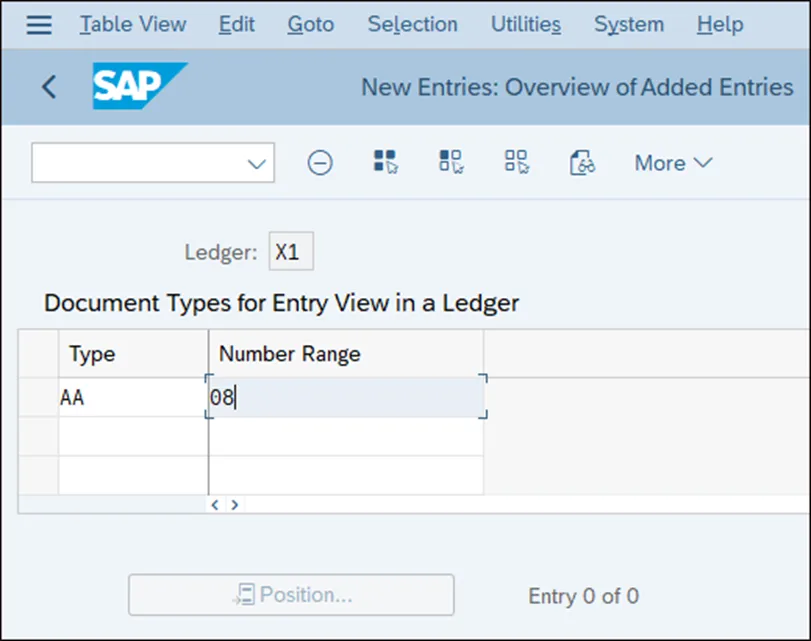This screenshot has width=811, height=641.
Task: Click the Select Block toolbar icon
Action: pos(451,162)
